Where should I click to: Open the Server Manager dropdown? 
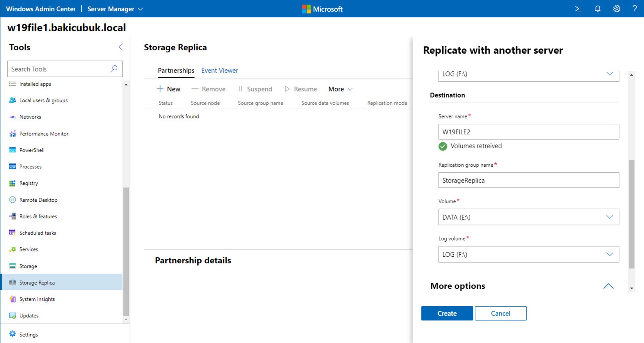click(x=115, y=9)
